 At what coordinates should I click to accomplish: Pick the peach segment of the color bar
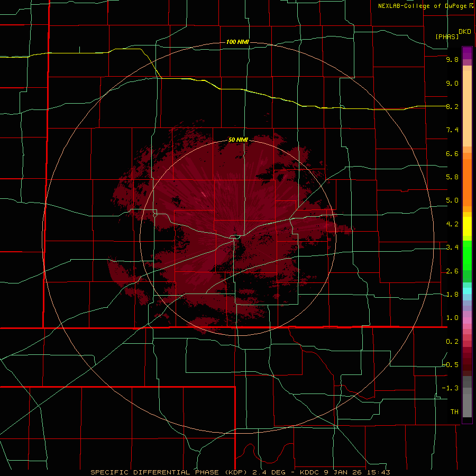coord(467,108)
